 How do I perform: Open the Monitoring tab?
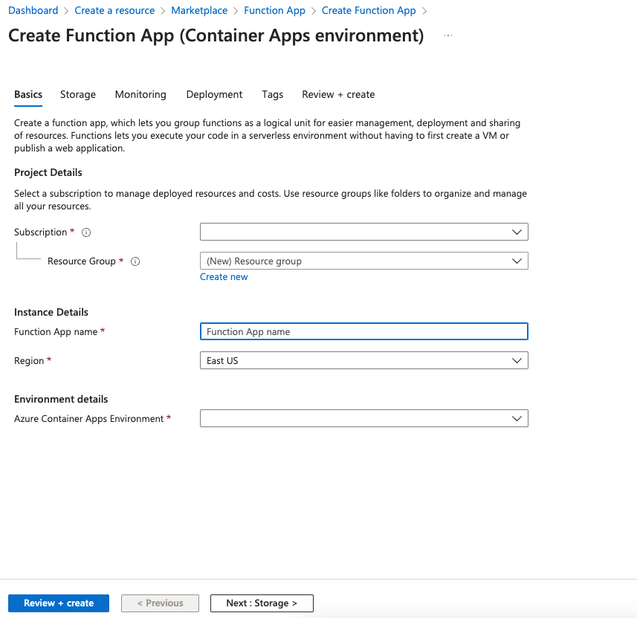click(x=140, y=94)
